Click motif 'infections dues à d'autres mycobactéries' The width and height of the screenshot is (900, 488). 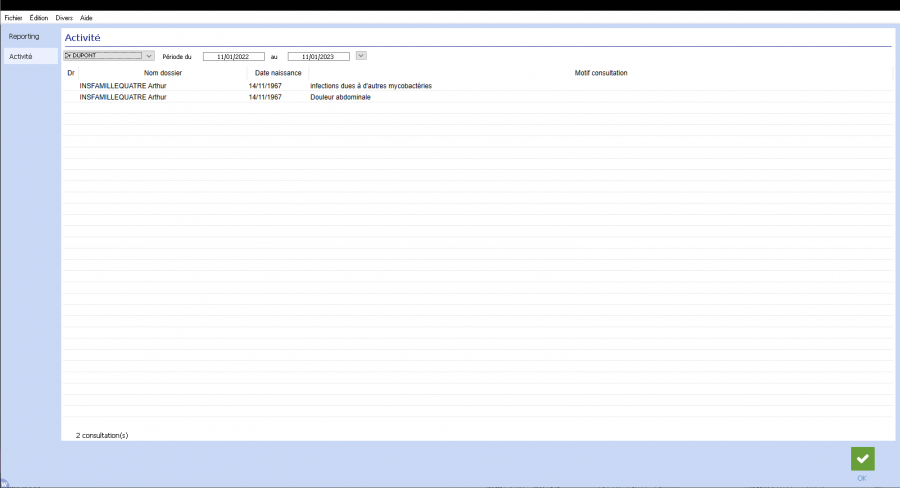pyautogui.click(x=371, y=86)
